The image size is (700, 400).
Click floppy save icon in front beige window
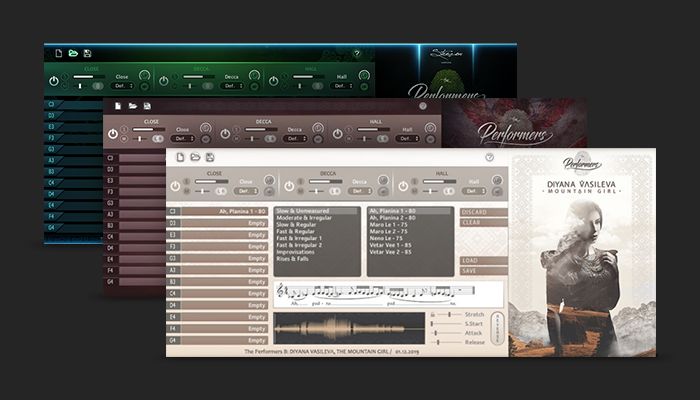pos(210,157)
